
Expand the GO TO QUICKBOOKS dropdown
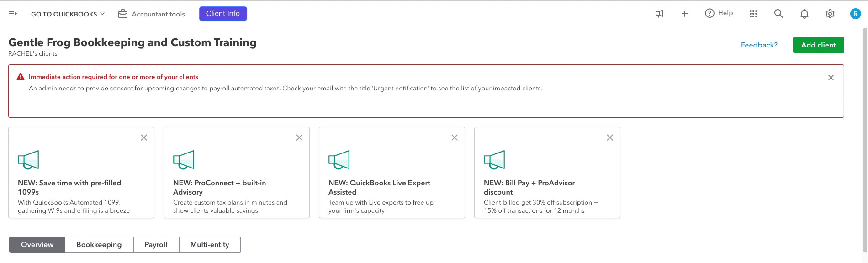[x=68, y=14]
